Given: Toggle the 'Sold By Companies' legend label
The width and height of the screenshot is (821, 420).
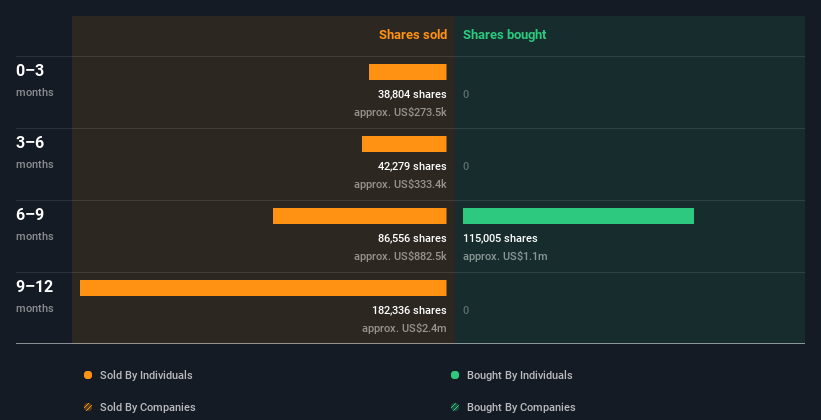Looking at the screenshot, I should 148,407.
